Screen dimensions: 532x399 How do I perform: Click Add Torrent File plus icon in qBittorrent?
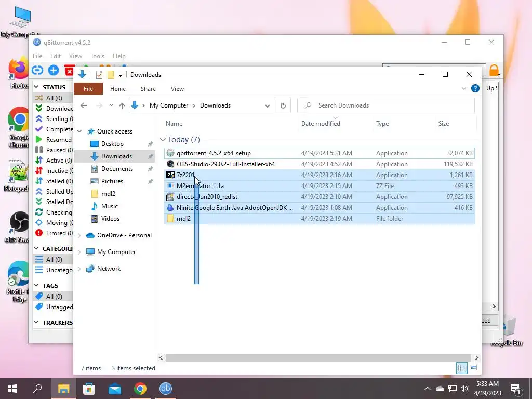pyautogui.click(x=54, y=70)
